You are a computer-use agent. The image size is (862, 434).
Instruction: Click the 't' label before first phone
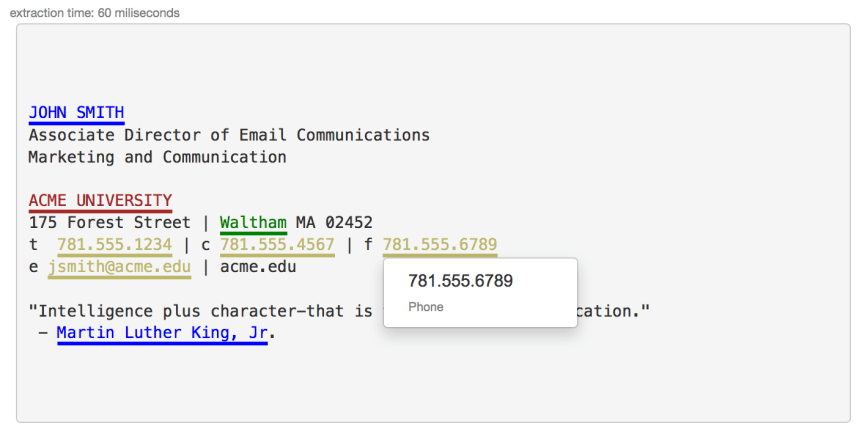(33, 244)
